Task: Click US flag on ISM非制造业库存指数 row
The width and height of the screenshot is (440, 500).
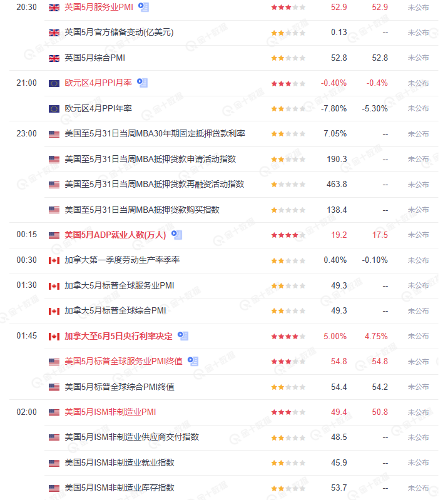Action: 54,488
